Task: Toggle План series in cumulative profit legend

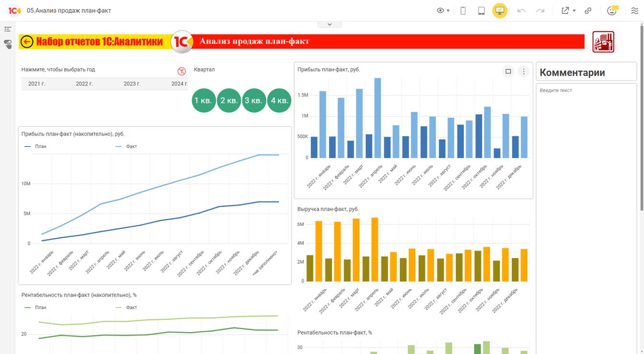Action: coord(36,146)
